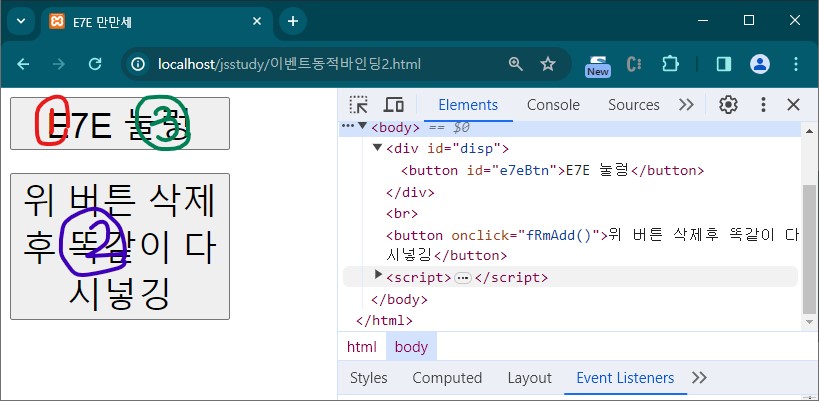
Task: Open a new browser tab
Action: click(x=293, y=21)
